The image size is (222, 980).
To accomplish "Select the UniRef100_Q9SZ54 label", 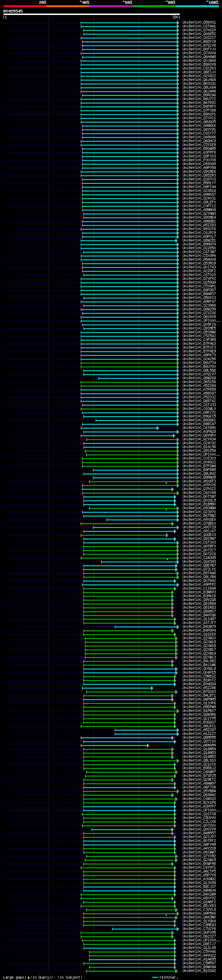I will click(x=199, y=451).
